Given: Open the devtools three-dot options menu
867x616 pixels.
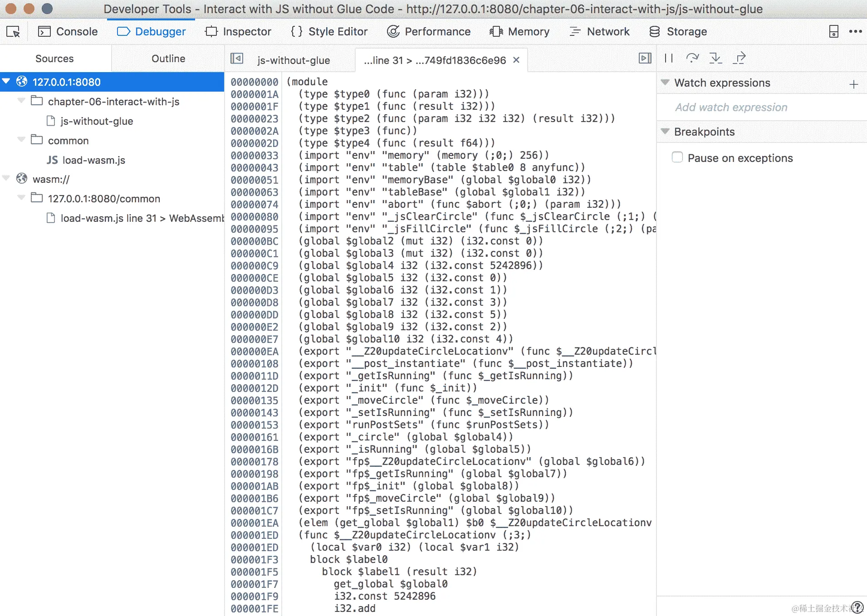Looking at the screenshot, I should 855,32.
